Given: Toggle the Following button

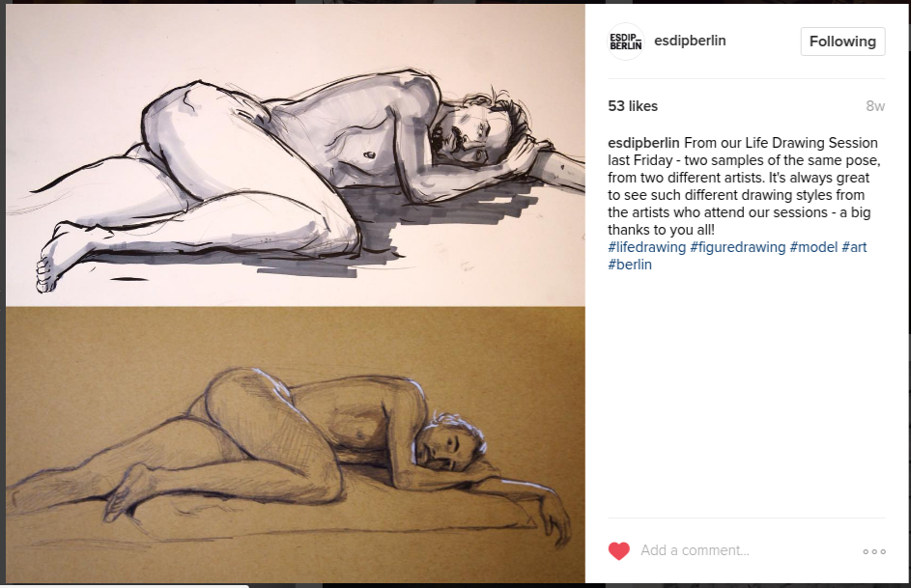Looking at the screenshot, I should [842, 42].
